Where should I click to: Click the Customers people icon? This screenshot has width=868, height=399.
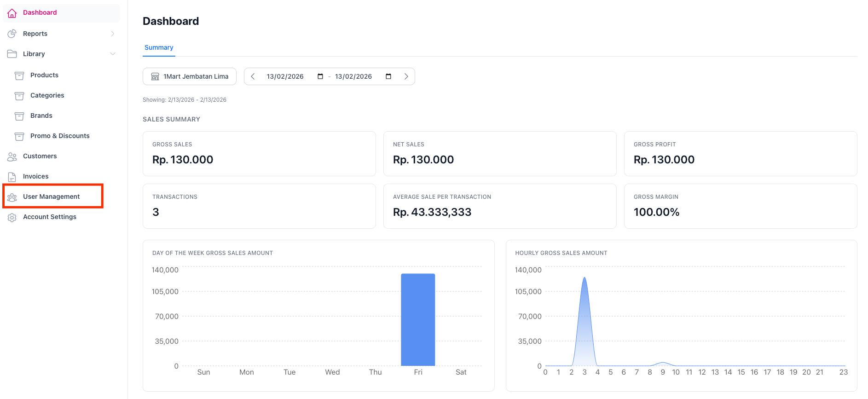pos(12,156)
